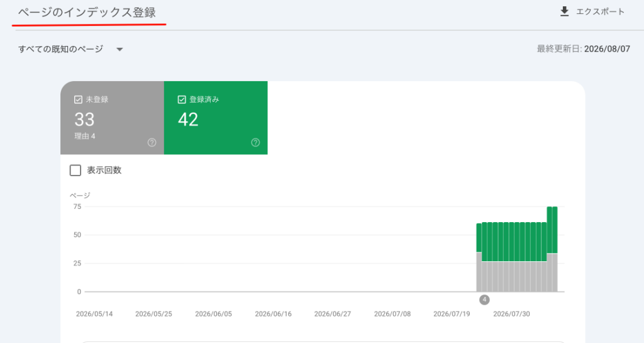Uncheck the 登録済み checkbox

click(182, 99)
